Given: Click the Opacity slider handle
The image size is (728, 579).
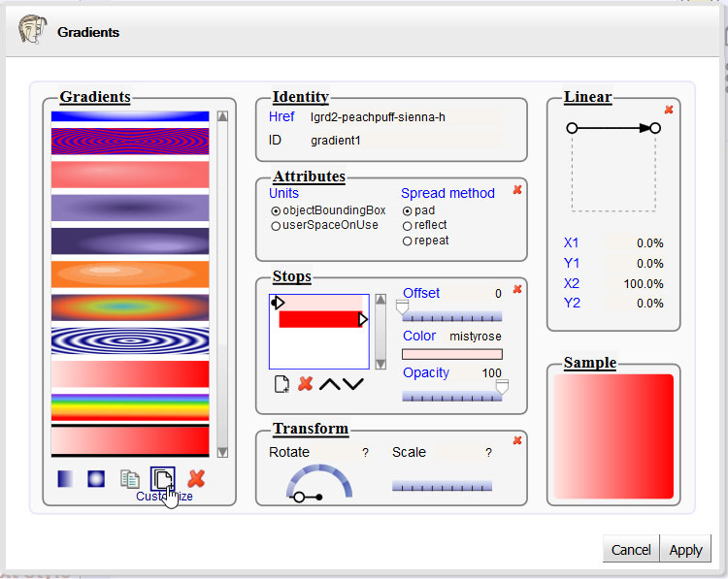Looking at the screenshot, I should click(501, 387).
